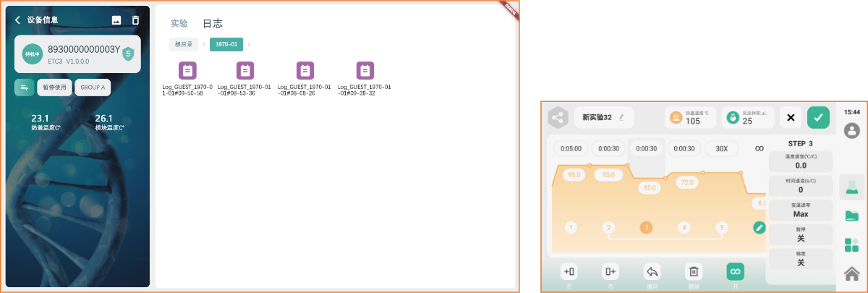Click the 暂停使用 button

point(54,88)
